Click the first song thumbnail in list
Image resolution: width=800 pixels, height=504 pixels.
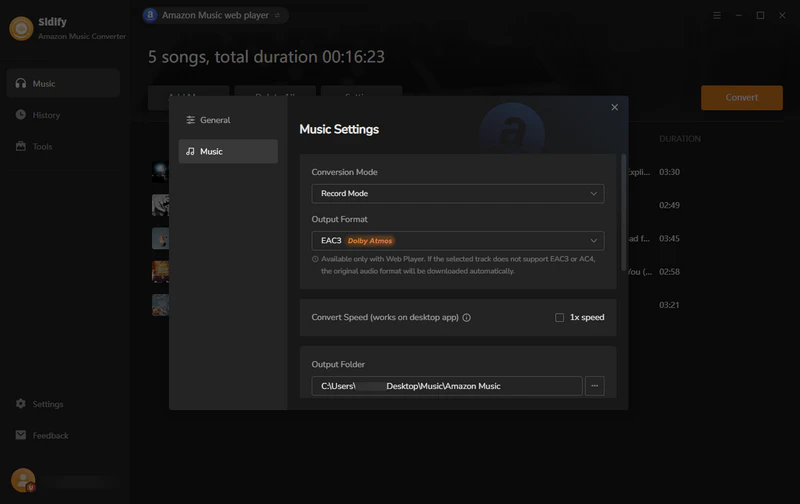160,172
